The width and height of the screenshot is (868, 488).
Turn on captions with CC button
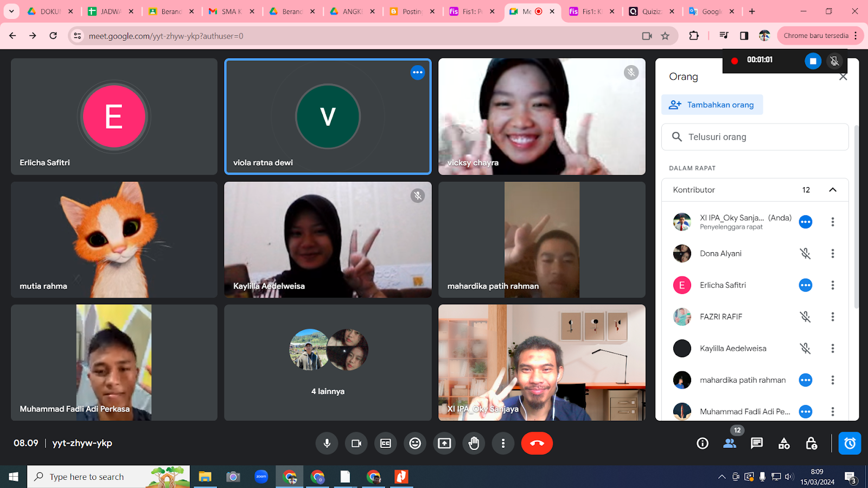tap(385, 443)
